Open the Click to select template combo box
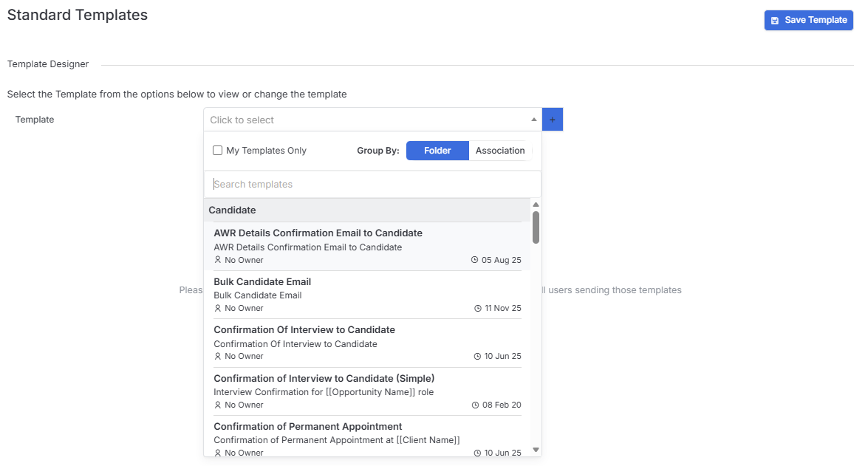868x466 pixels. tap(372, 120)
